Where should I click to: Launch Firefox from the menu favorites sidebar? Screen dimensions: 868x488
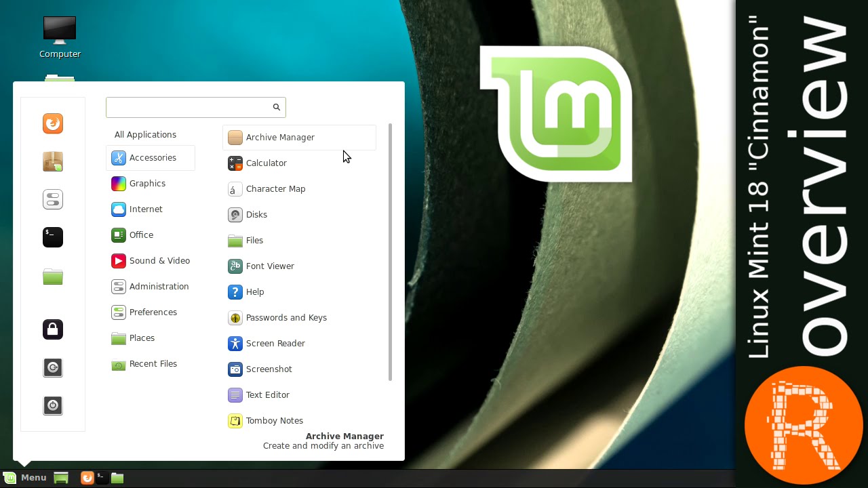coord(53,123)
